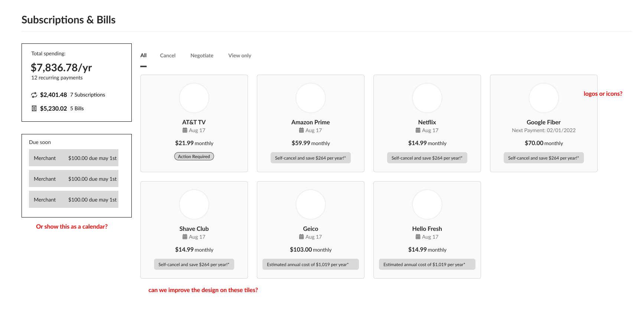
Task: Select the All filter tab
Action: (x=143, y=55)
